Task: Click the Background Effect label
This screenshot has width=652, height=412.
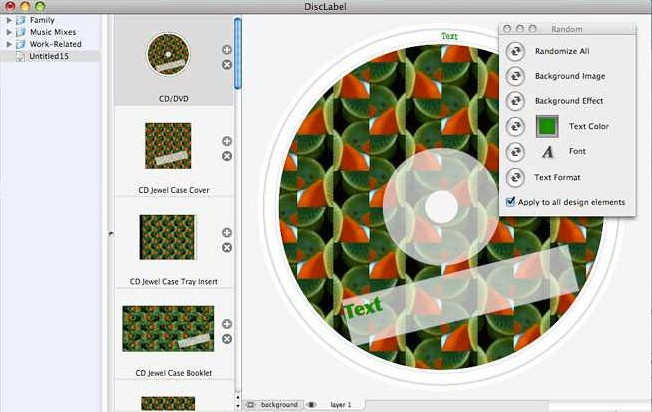Action: click(x=569, y=101)
